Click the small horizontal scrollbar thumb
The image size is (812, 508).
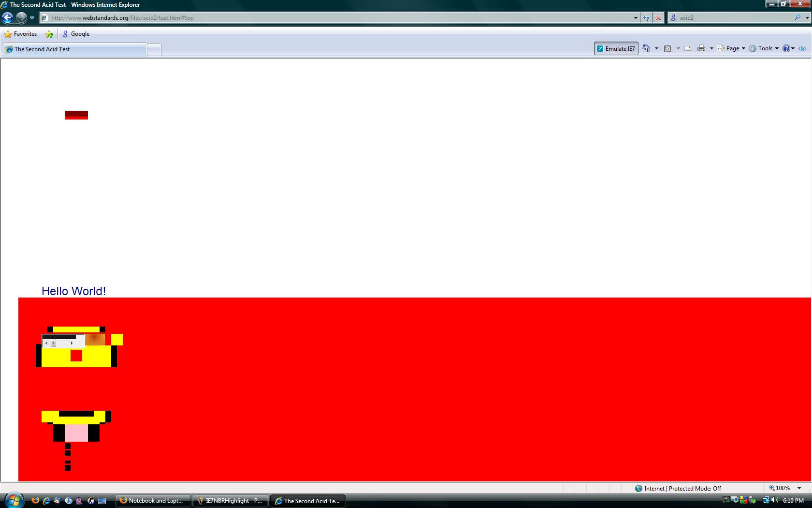(x=54, y=343)
